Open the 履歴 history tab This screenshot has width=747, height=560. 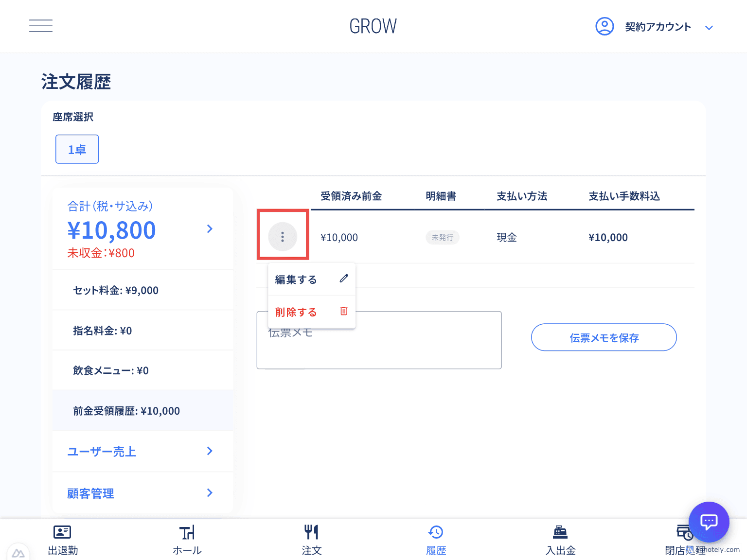(436, 540)
